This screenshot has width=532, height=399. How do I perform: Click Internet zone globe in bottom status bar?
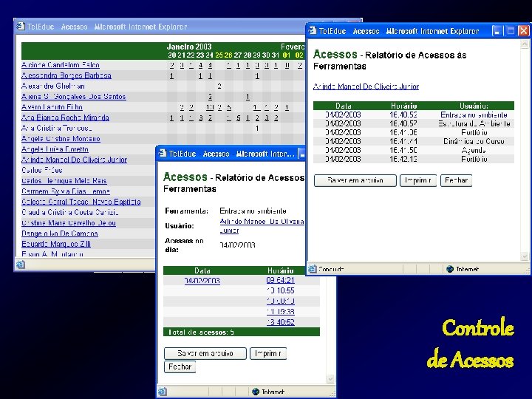click(256, 392)
